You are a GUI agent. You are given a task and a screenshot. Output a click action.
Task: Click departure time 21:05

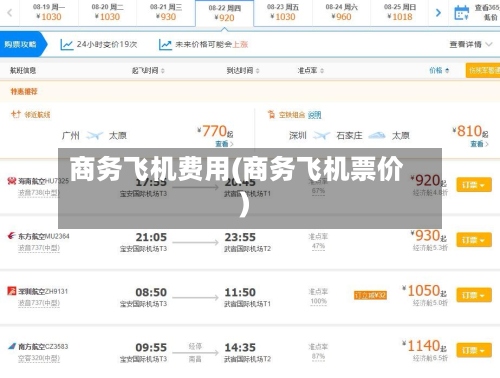[151, 237]
